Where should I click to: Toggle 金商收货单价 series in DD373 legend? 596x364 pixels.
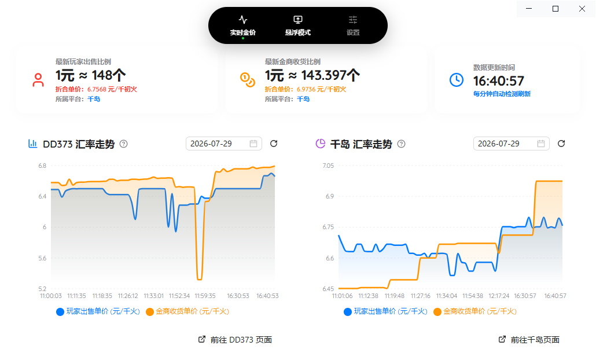pyautogui.click(x=187, y=311)
